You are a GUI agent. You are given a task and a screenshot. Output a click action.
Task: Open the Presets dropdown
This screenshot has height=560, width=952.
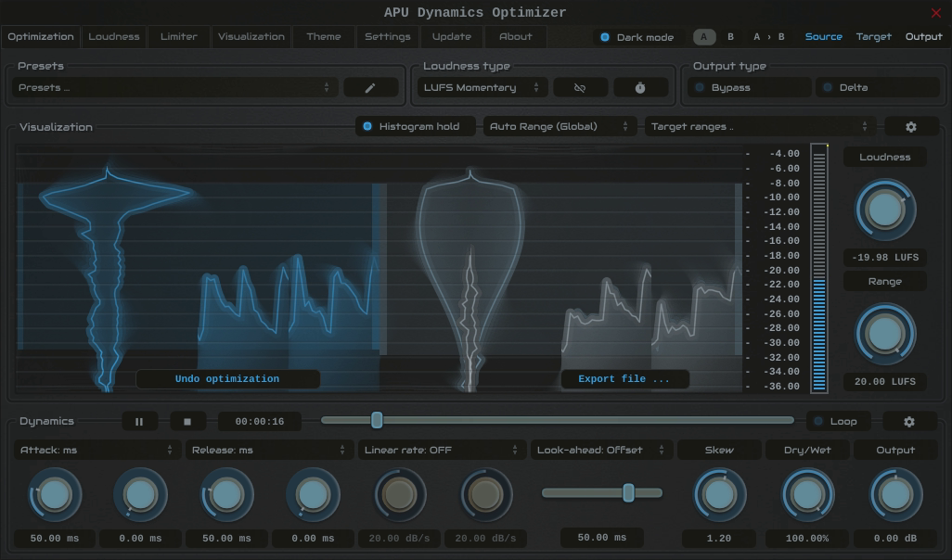(175, 88)
